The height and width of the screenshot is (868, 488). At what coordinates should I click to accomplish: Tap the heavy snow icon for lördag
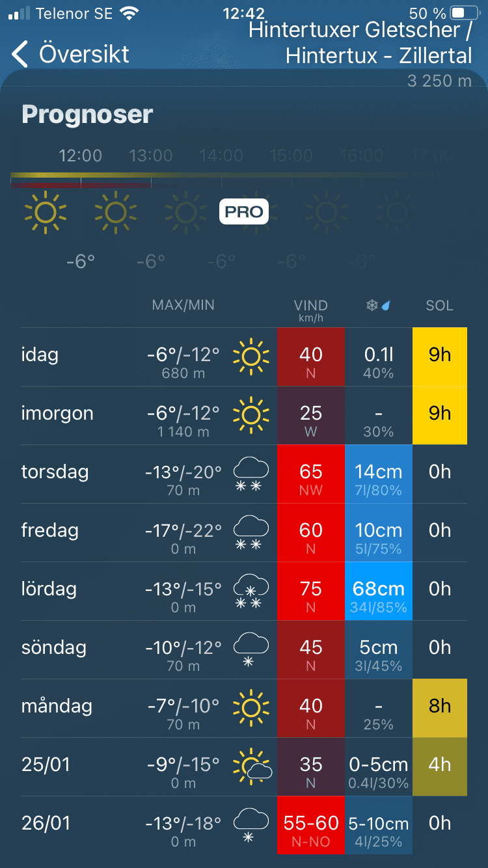click(251, 591)
